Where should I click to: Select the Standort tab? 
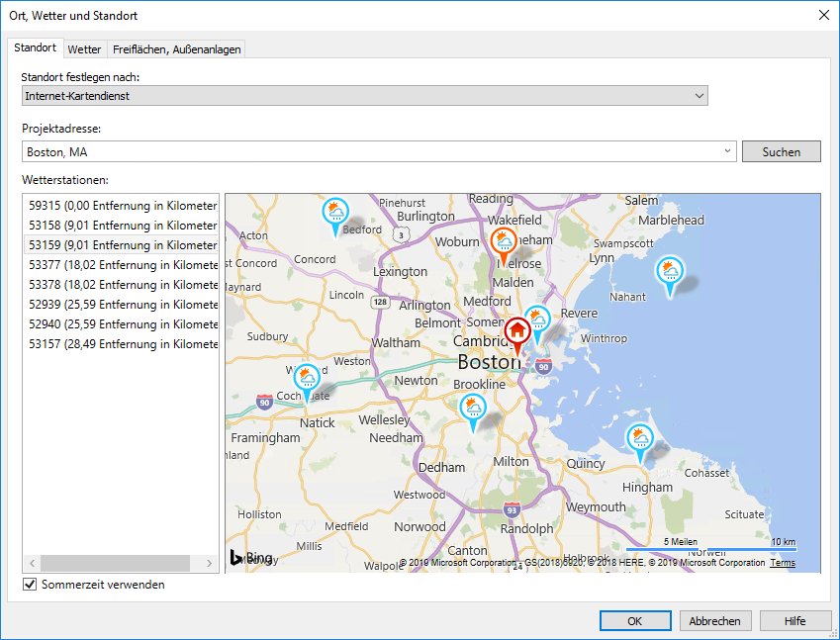35,47
